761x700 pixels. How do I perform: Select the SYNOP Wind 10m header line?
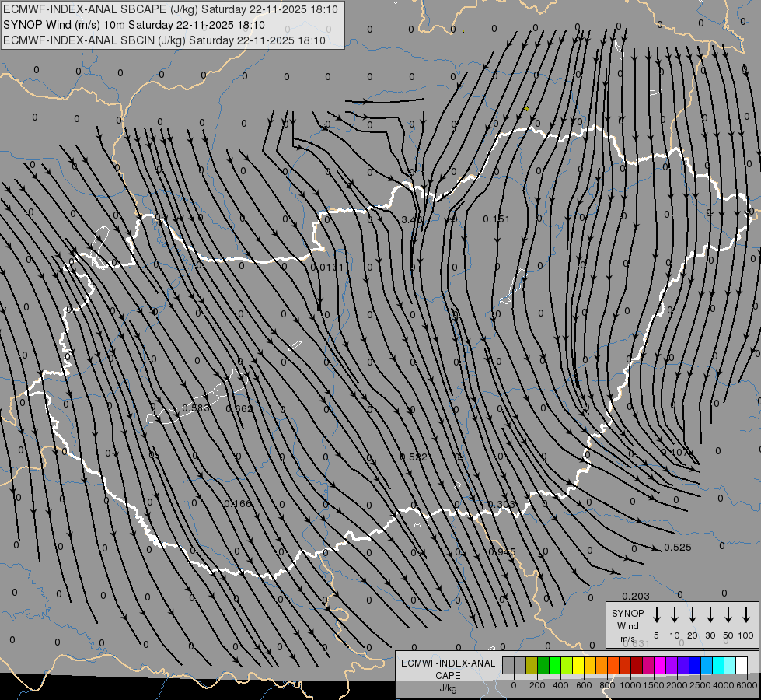click(134, 25)
